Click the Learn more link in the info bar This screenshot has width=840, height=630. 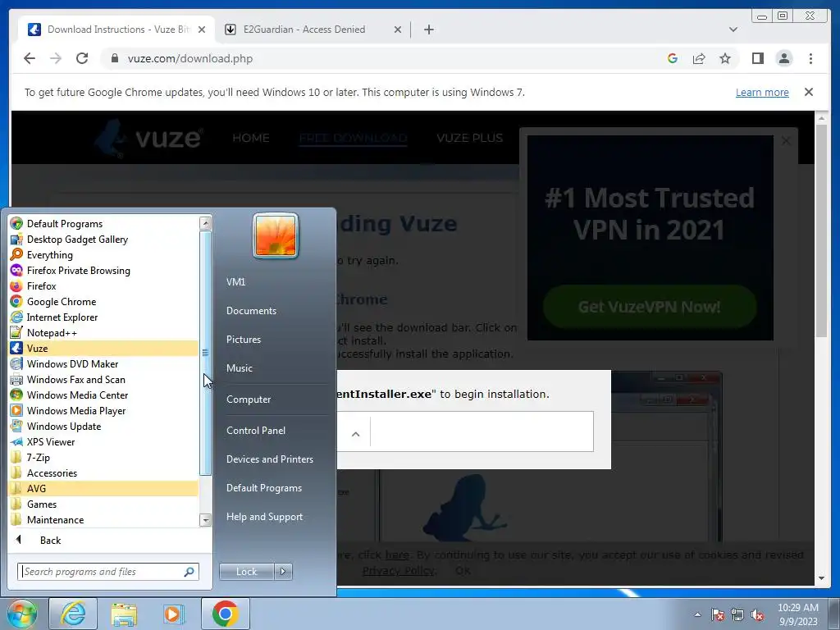762,92
